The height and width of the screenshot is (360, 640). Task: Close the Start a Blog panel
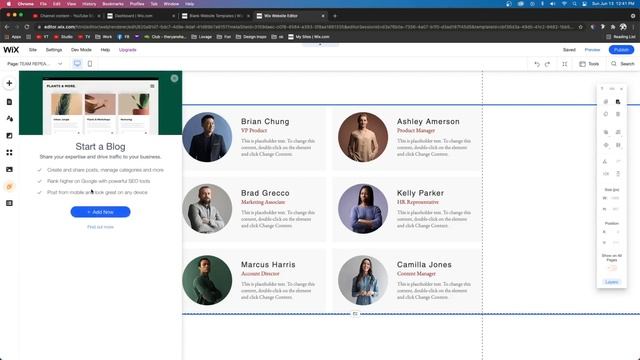click(174, 78)
